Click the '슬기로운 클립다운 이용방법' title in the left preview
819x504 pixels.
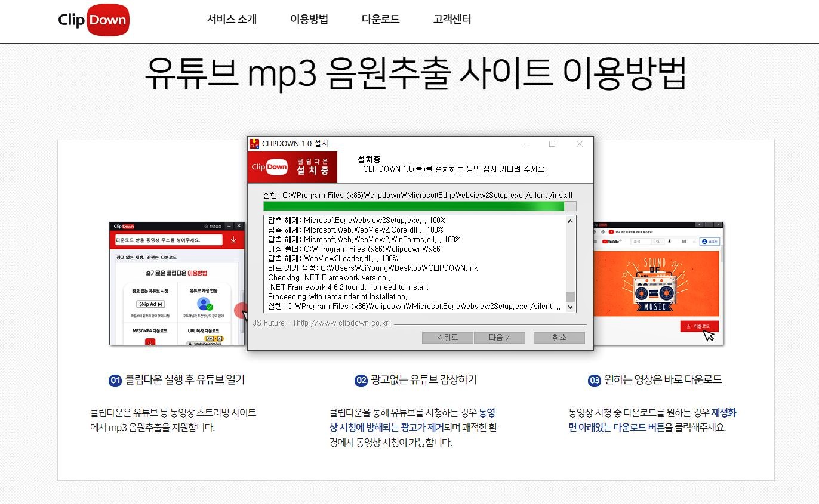click(x=177, y=273)
